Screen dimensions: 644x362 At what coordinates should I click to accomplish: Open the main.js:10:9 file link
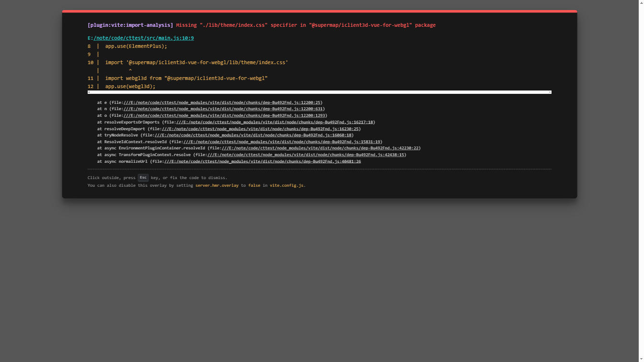[x=143, y=38]
